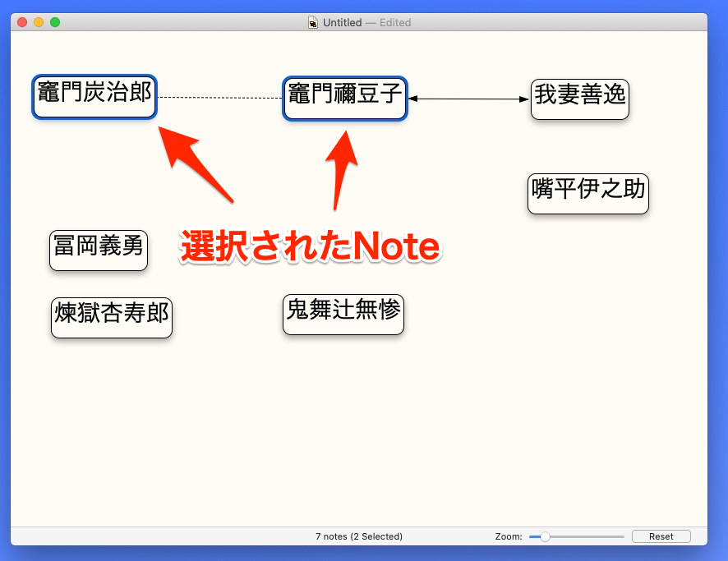728x561 pixels.
Task: Click the Reset button to restore default zoom
Action: click(661, 536)
